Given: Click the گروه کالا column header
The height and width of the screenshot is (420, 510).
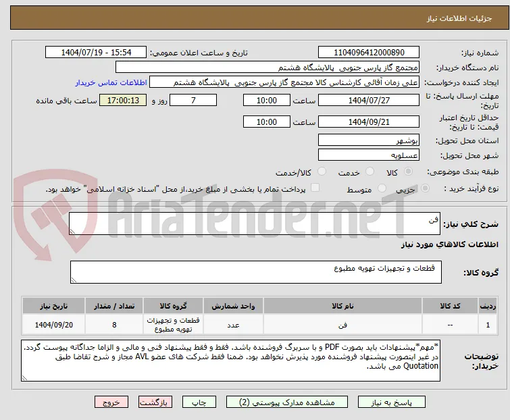Looking at the screenshot, I should point(174,307).
